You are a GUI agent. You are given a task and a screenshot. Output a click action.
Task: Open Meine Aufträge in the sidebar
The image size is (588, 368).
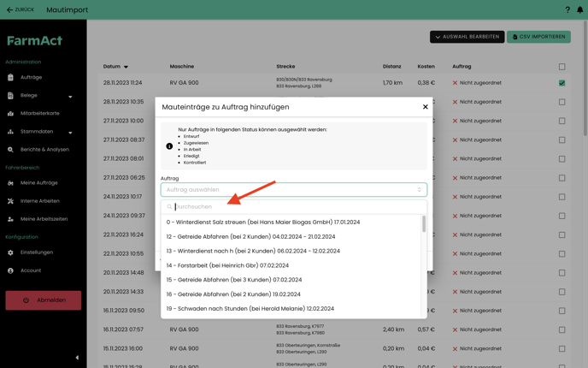[x=39, y=183]
